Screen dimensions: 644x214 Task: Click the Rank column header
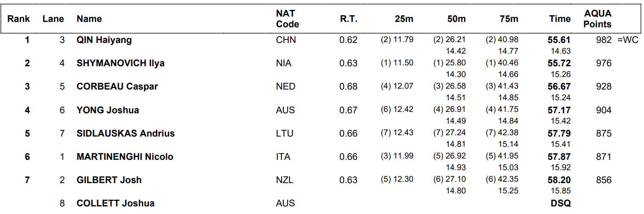[x=19, y=19]
